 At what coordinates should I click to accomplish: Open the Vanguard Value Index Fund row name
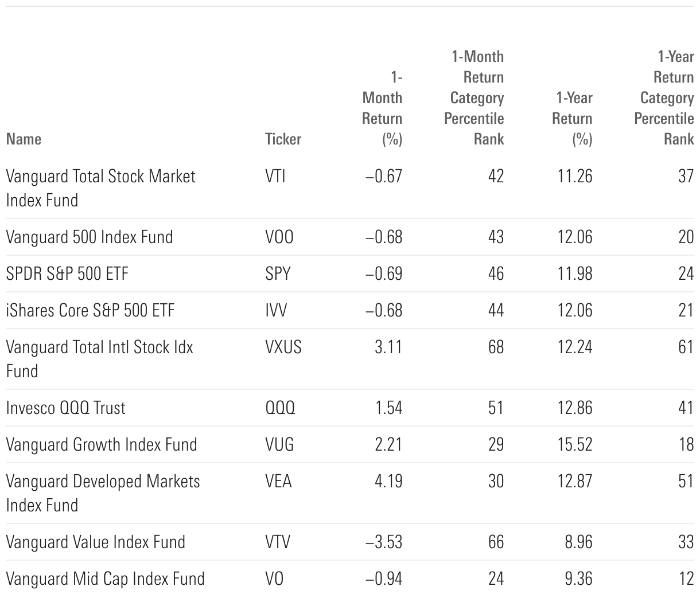[95, 542]
